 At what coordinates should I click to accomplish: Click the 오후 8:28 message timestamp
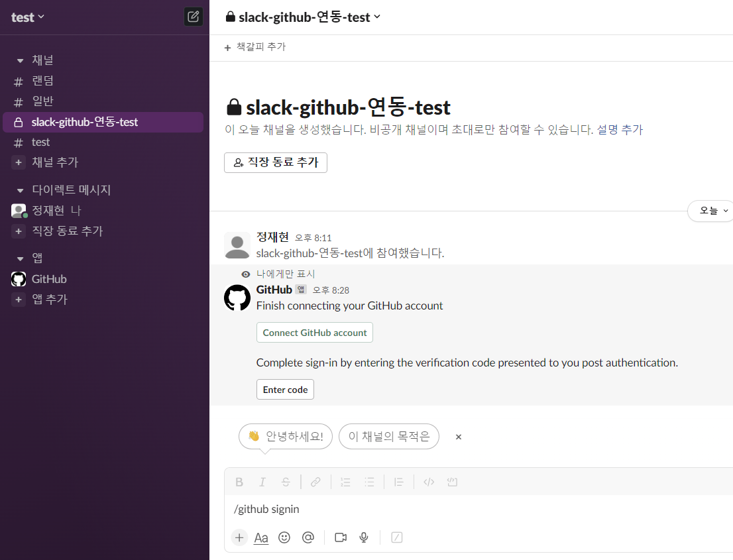click(x=331, y=290)
